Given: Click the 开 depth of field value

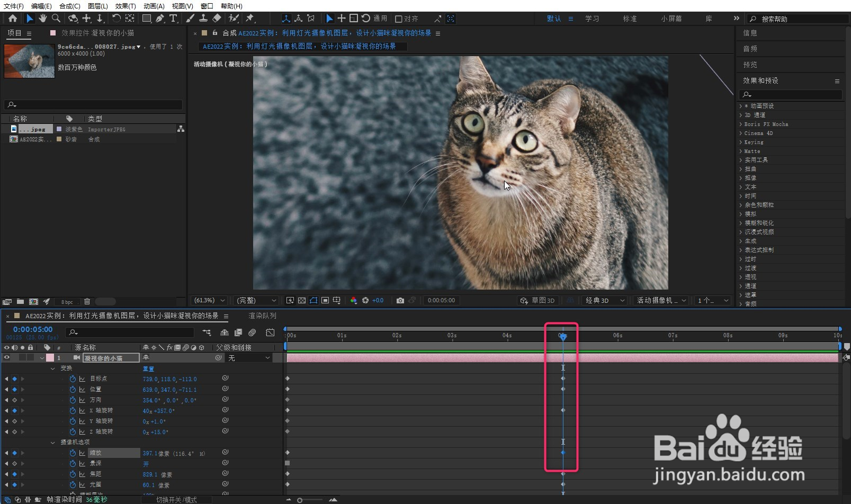Looking at the screenshot, I should coord(146,464).
